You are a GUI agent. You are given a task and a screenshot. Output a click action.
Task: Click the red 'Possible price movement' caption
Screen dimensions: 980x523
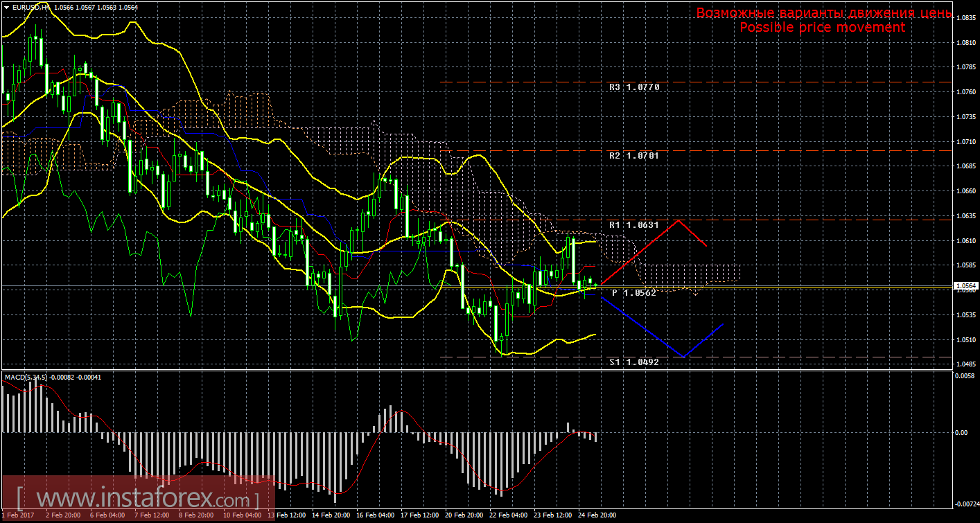(822, 27)
